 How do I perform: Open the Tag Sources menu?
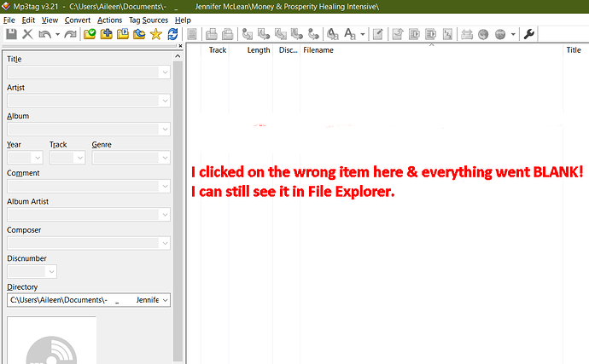149,20
